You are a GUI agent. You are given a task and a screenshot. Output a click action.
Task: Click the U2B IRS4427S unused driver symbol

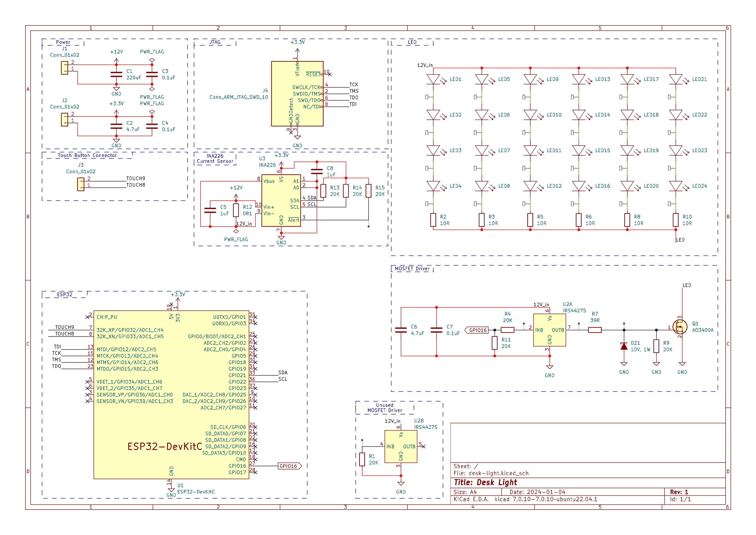[x=401, y=447]
